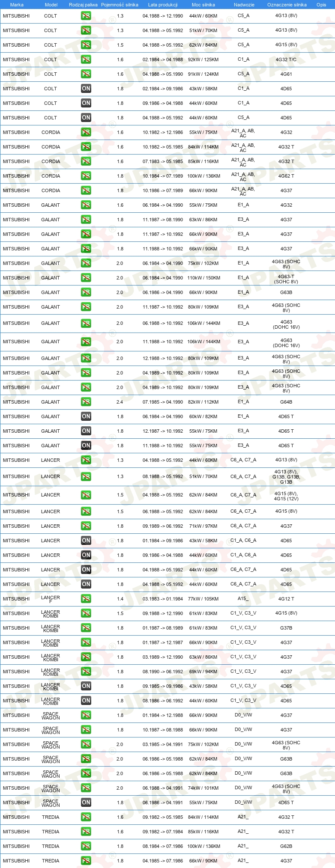Click ON diesel icon in GALANT 12.1987 -> 10.1992 row
Screen dimensions: 335x868
(86, 431)
